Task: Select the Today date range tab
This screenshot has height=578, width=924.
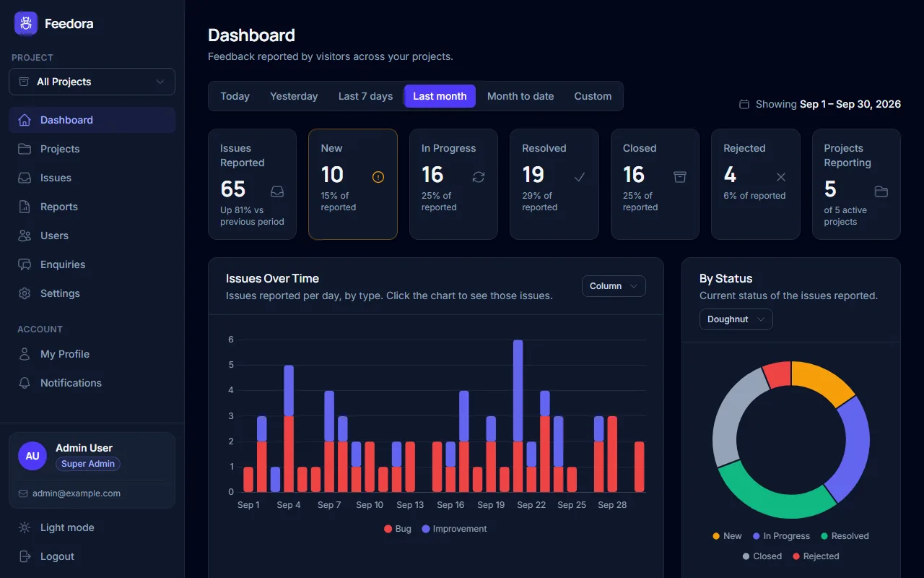Action: 235,96
